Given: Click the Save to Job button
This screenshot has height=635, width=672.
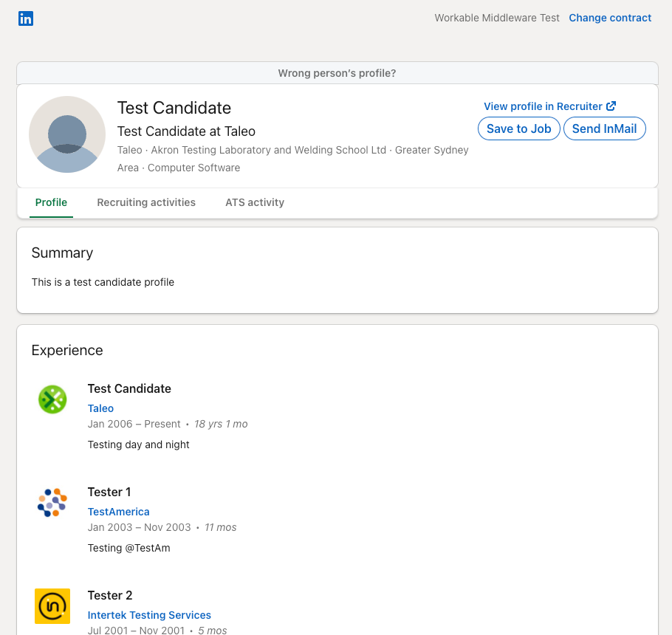Looking at the screenshot, I should tap(518, 128).
